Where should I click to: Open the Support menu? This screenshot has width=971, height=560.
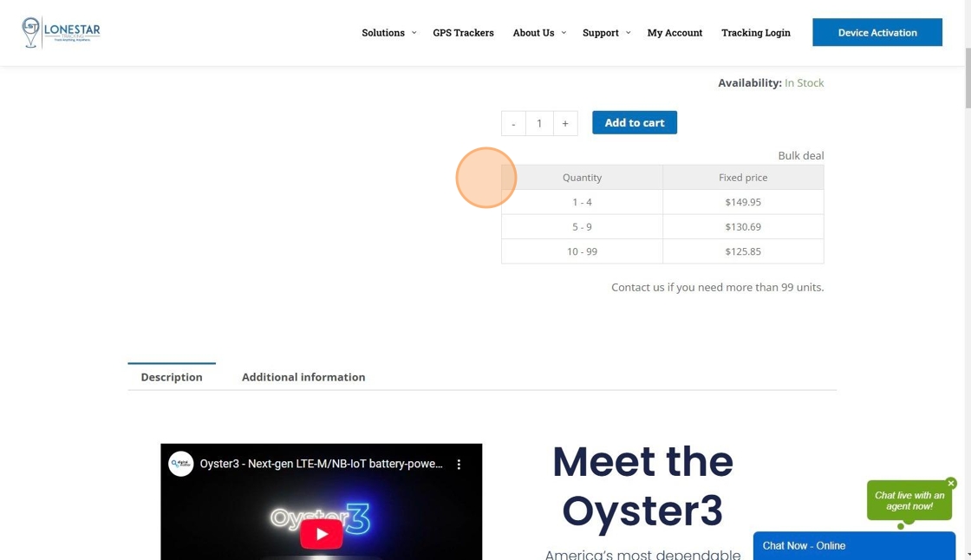pos(601,33)
